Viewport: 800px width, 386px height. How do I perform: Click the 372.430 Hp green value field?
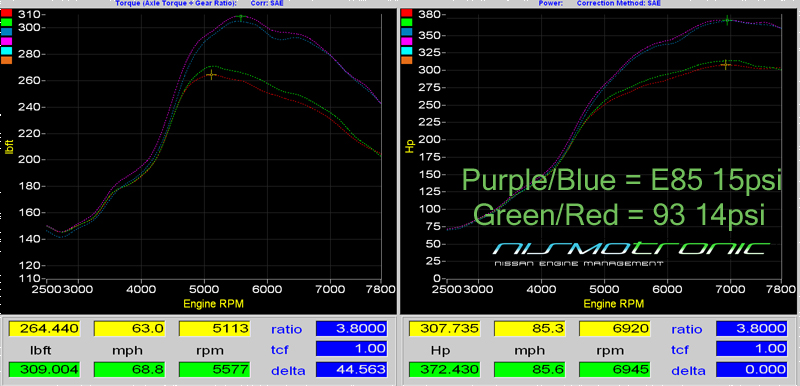point(445,369)
